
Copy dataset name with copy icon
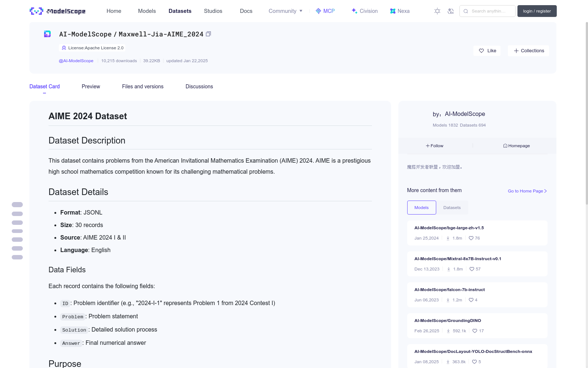[208, 34]
